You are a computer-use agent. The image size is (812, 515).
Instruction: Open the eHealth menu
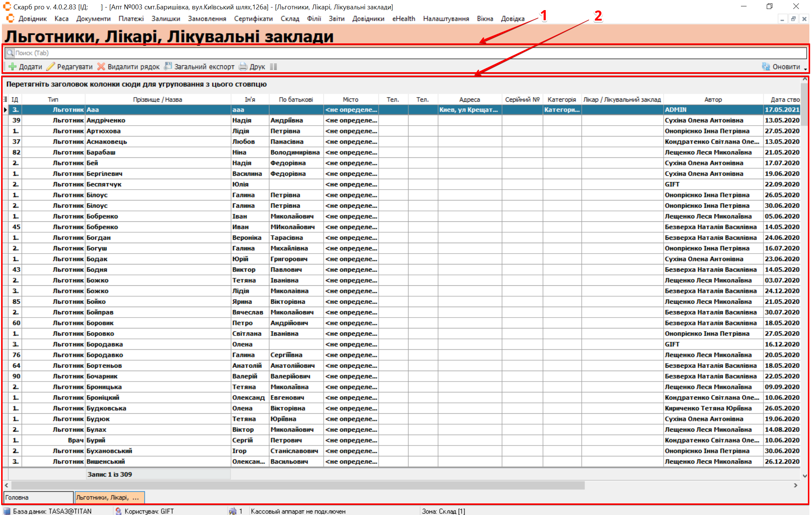pos(403,19)
